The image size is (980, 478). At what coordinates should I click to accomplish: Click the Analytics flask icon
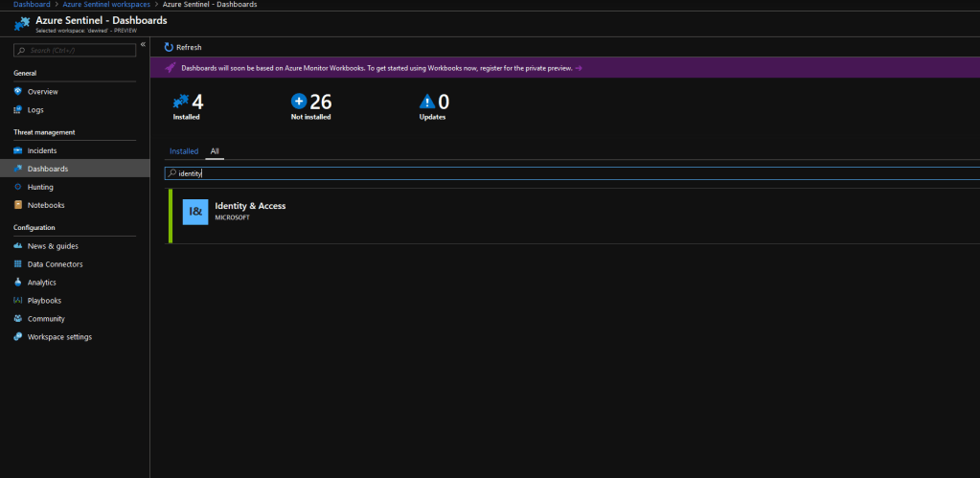(18, 283)
